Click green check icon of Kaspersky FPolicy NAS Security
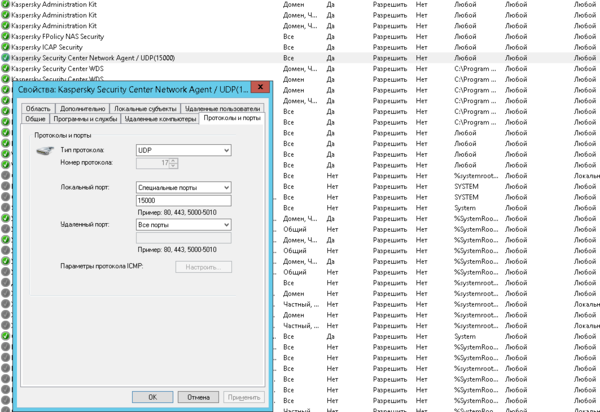The width and height of the screenshot is (600, 412). click(x=5, y=36)
